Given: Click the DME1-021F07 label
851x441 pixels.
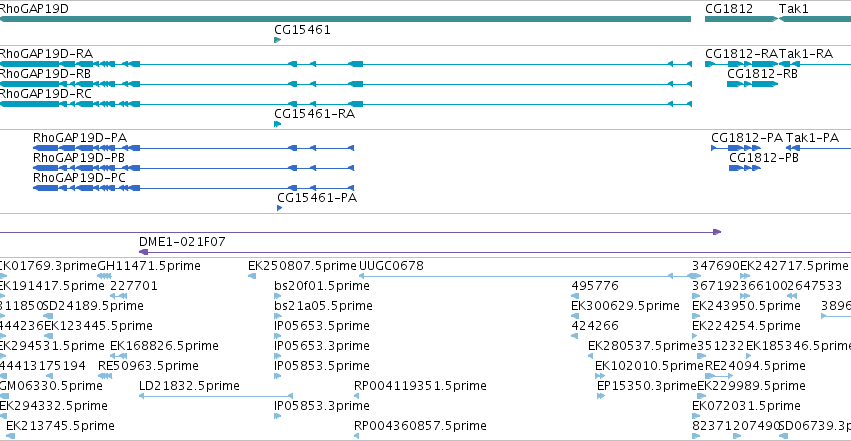Looking at the screenshot, I should click(x=182, y=241).
